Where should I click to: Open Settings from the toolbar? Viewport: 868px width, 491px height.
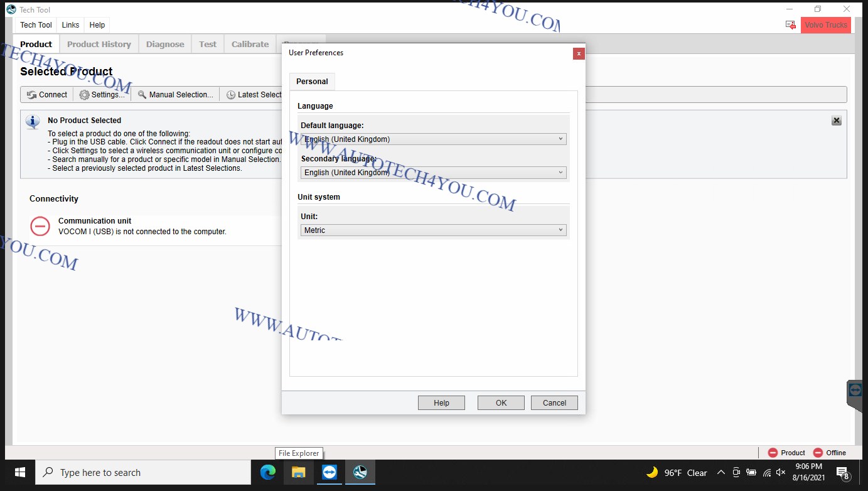click(102, 95)
